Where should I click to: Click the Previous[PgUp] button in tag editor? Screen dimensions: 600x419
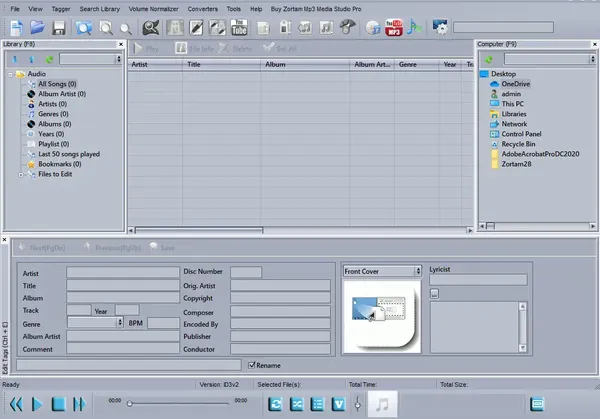tap(112, 248)
